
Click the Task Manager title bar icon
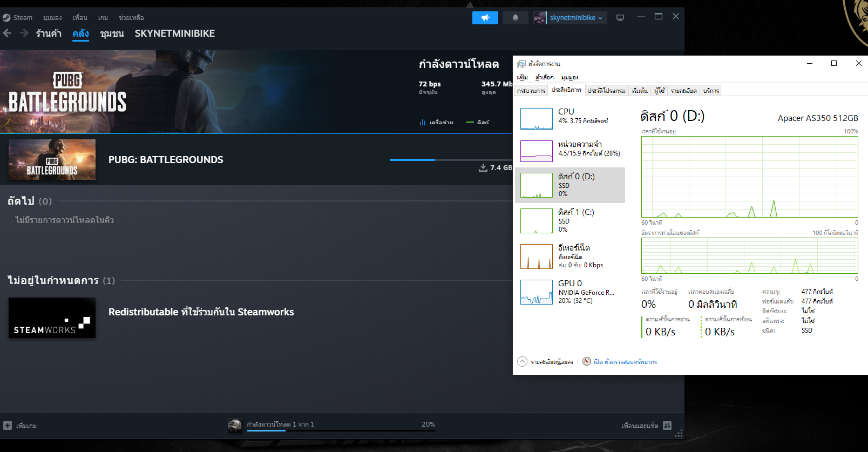tap(521, 64)
